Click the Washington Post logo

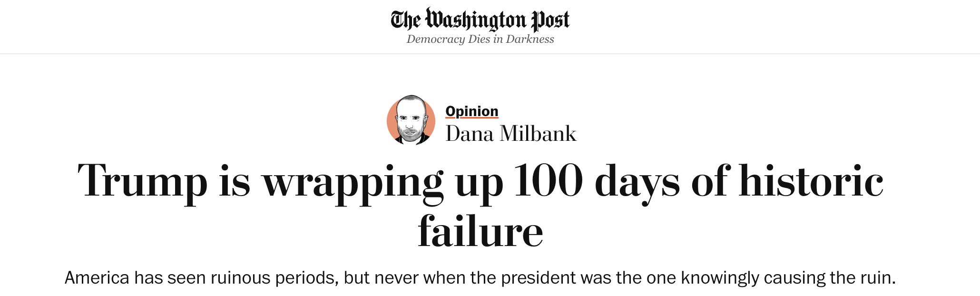point(480,20)
